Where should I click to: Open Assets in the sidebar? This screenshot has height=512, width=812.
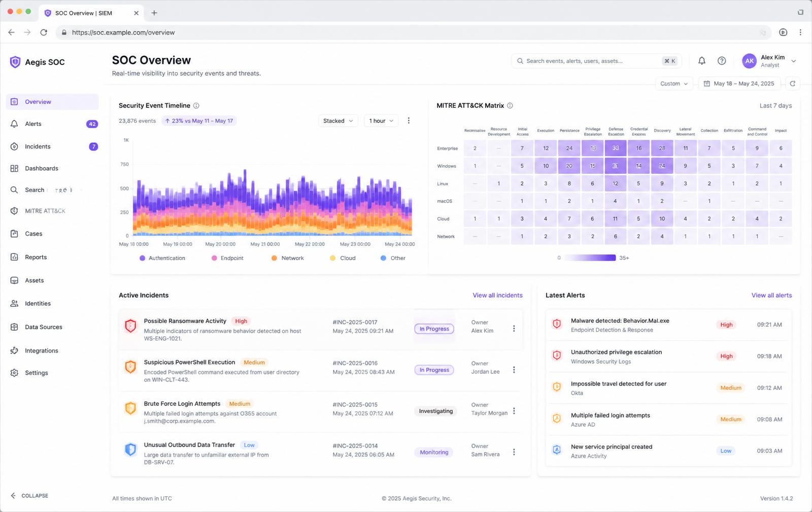[52, 280]
